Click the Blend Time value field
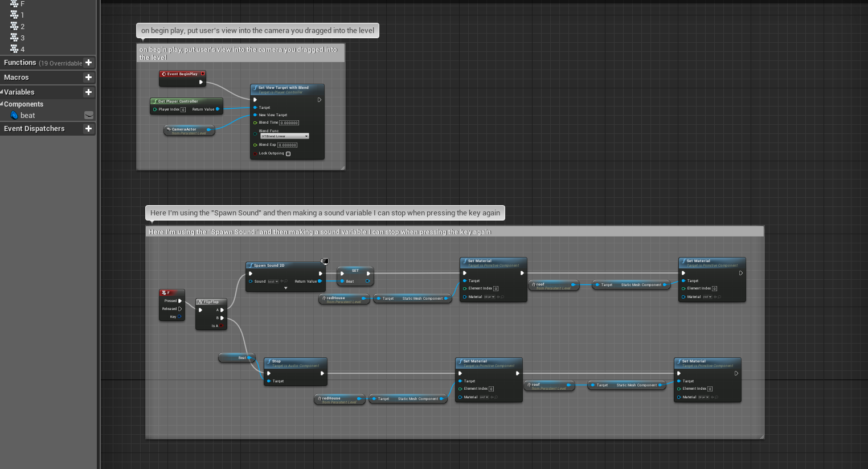The height and width of the screenshot is (469, 868). [x=289, y=123]
